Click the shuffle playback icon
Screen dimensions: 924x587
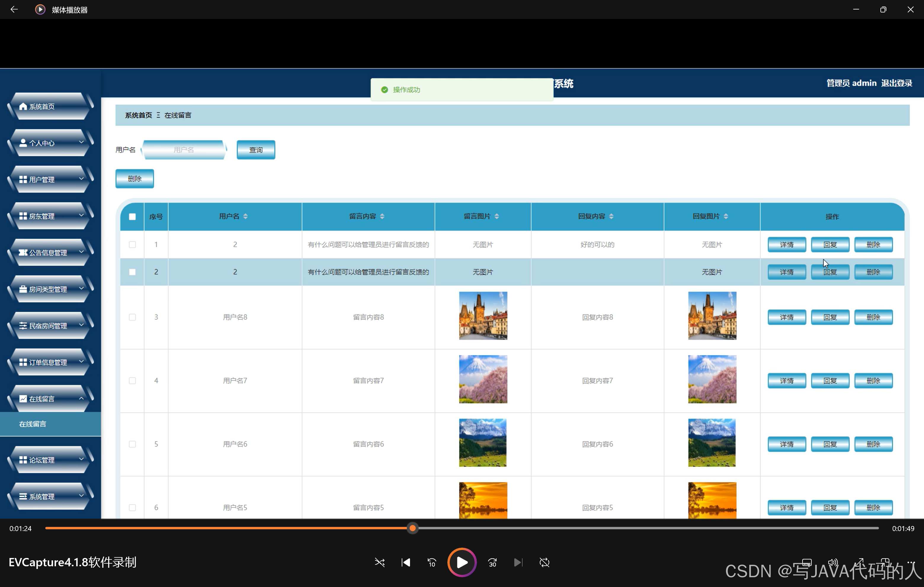pyautogui.click(x=379, y=562)
